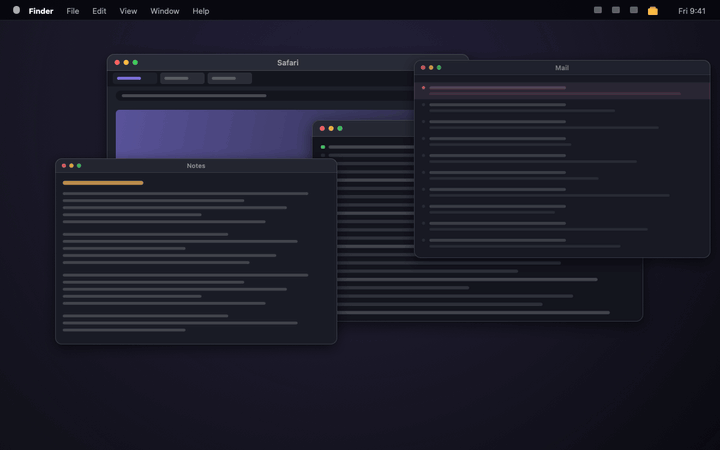
Task: Open the File menu
Action: coord(73,11)
